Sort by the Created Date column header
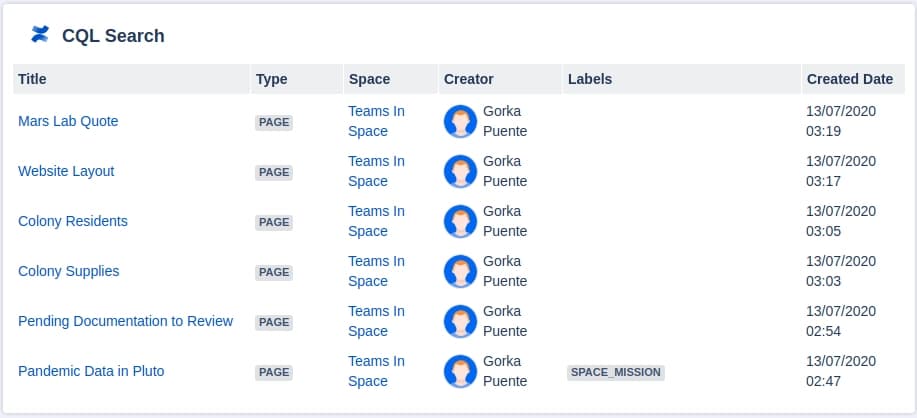 click(x=850, y=79)
